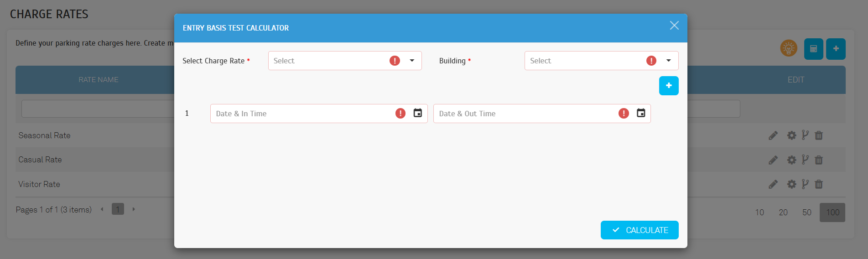The height and width of the screenshot is (259, 868).
Task: Click the lightbulb tips icon
Action: click(x=789, y=48)
